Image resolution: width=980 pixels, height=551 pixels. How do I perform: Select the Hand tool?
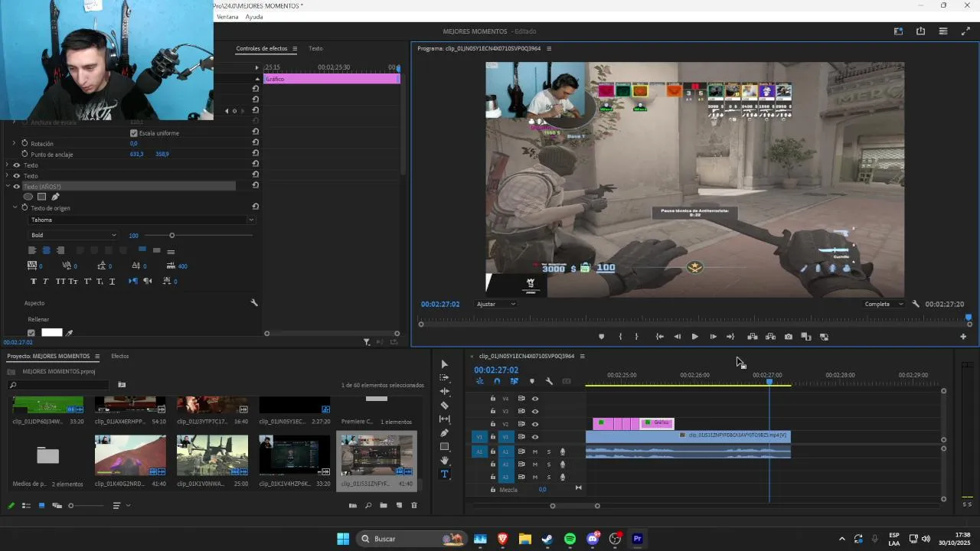[444, 461]
